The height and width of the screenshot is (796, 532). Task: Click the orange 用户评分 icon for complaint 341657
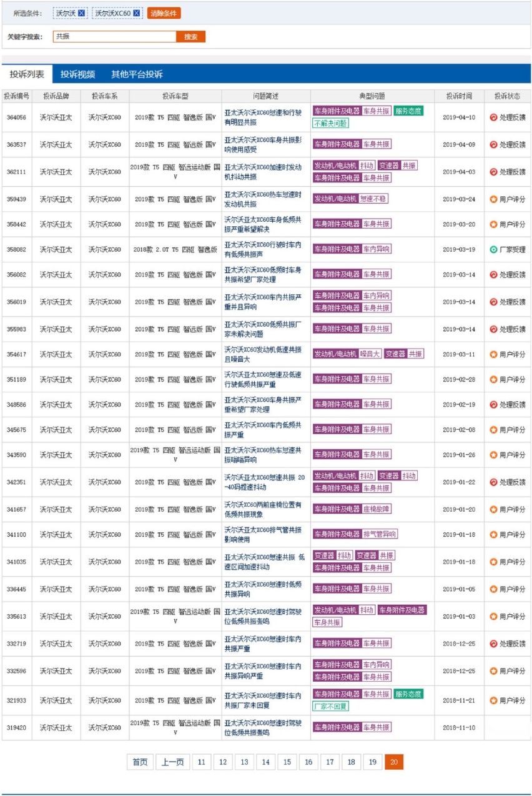(493, 509)
